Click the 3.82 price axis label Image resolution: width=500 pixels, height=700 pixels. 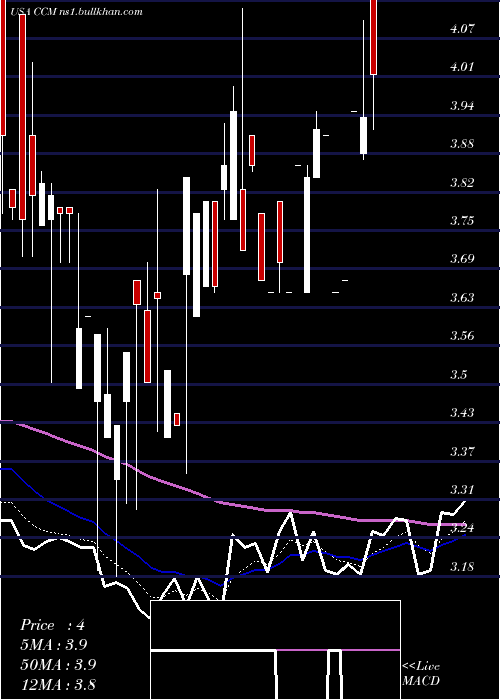pos(462,183)
